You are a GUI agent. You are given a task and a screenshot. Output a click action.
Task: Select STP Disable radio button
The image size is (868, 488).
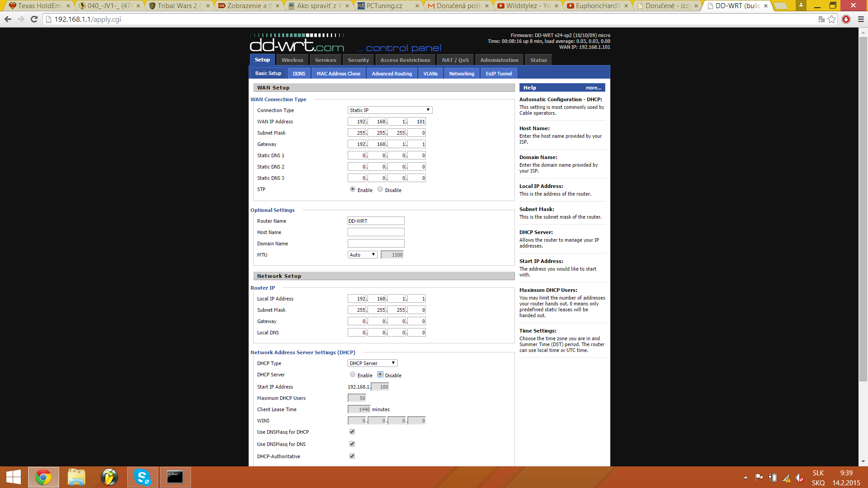point(380,189)
